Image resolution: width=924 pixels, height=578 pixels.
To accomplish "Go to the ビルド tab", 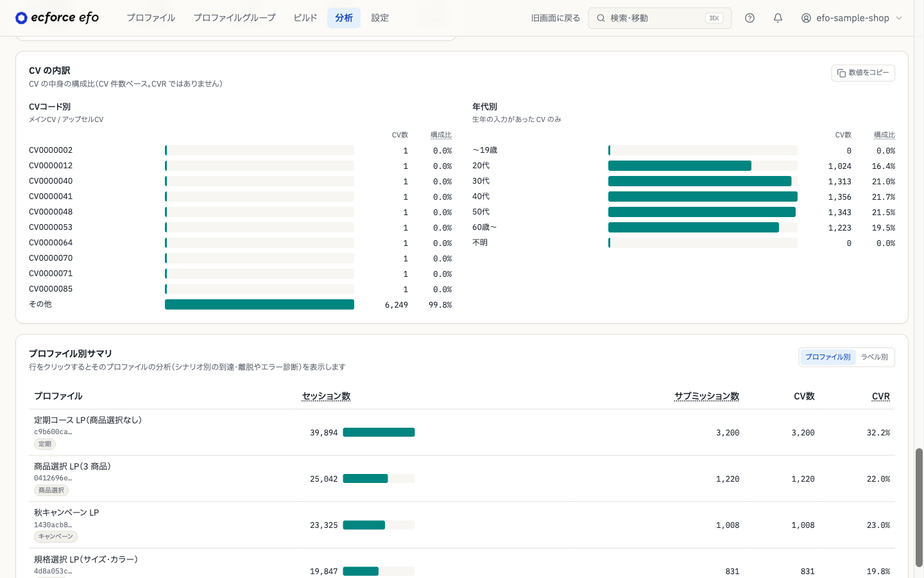I will click(x=305, y=18).
